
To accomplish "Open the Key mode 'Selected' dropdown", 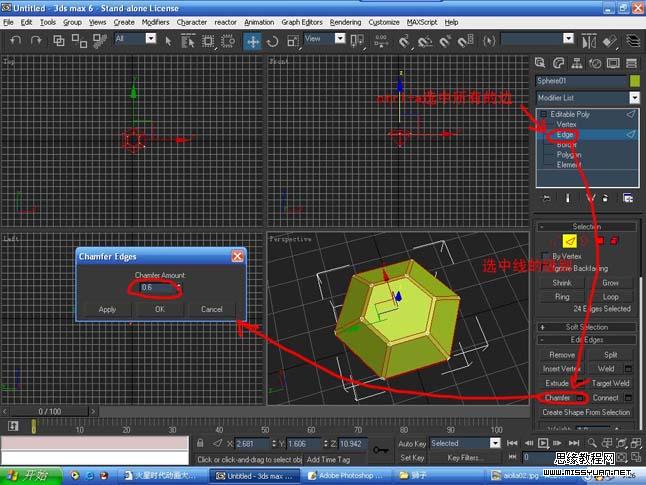I will point(495,443).
